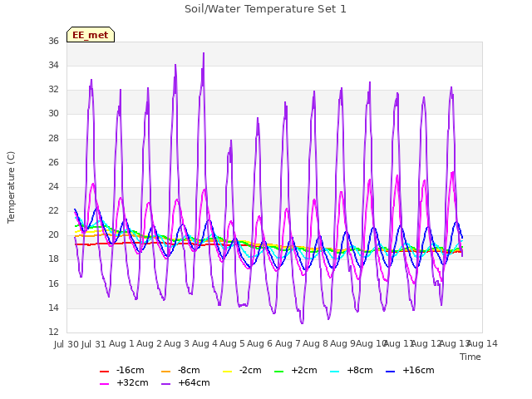The image size is (532, 399).
Task: Click the Temperature (C) axis label
Action: pos(11,187)
